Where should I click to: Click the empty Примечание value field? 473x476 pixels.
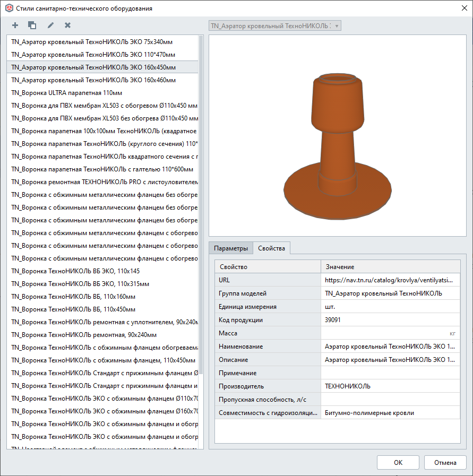click(390, 373)
